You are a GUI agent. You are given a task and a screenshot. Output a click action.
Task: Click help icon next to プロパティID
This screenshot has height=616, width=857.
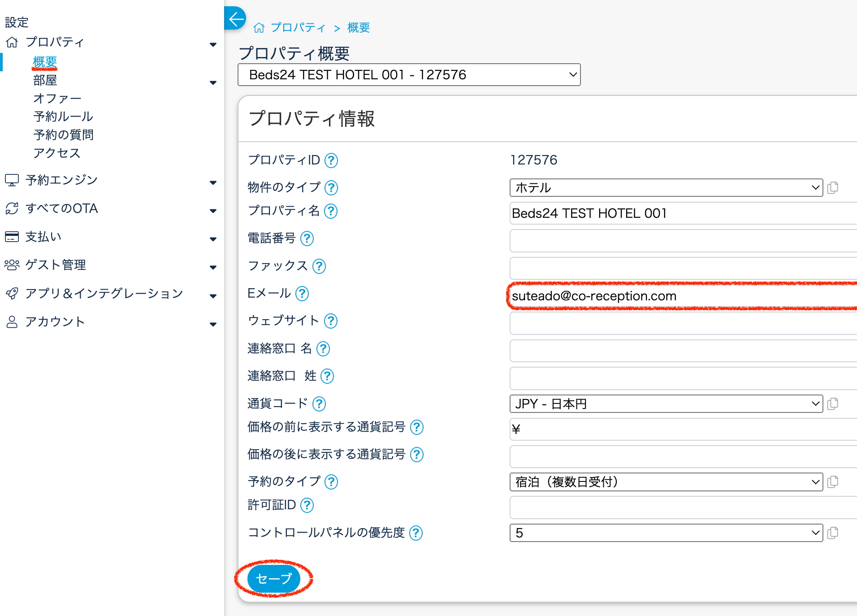pyautogui.click(x=331, y=161)
